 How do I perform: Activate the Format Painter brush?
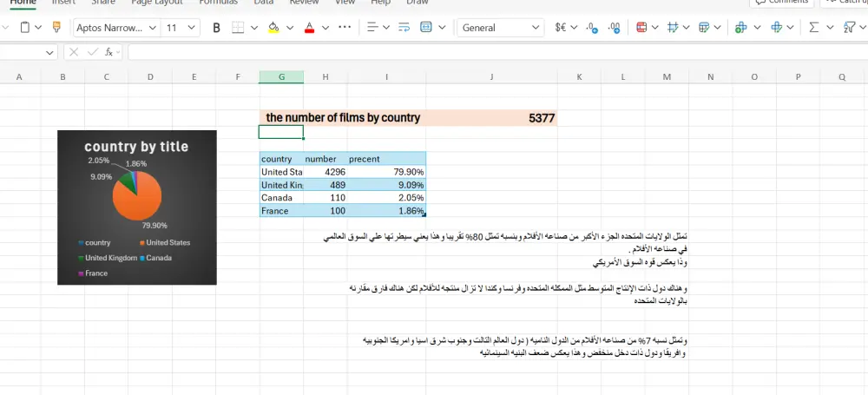pyautogui.click(x=56, y=27)
